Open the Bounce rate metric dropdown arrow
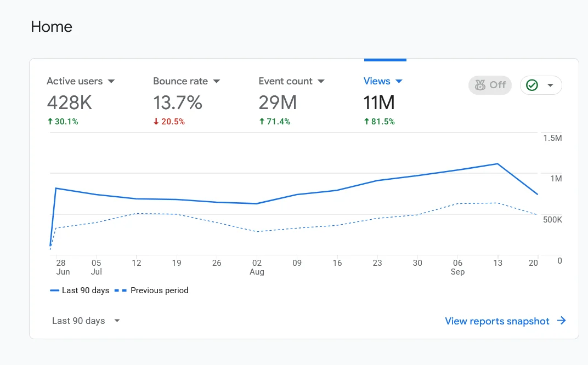 point(216,81)
